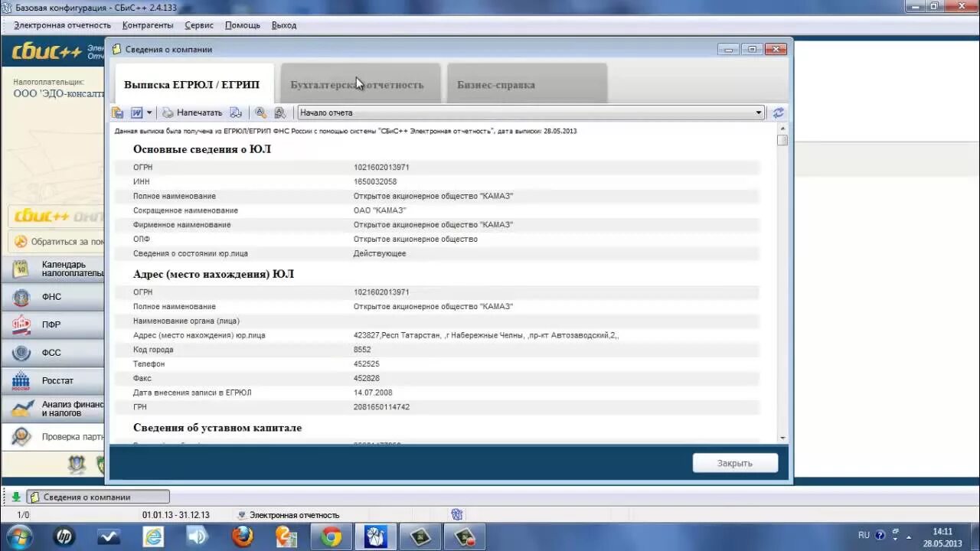Click the print preview icon
The image size is (980, 551).
point(236,112)
